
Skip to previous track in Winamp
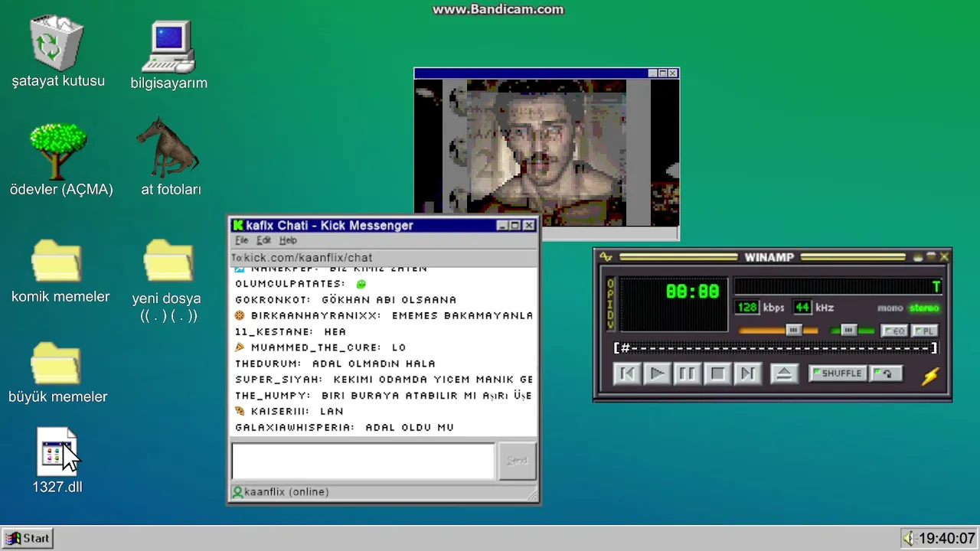tap(626, 373)
